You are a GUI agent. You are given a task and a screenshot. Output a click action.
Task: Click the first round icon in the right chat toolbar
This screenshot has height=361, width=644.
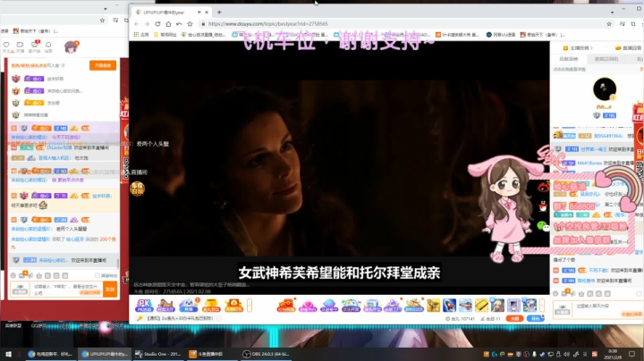pyautogui.click(x=555, y=293)
